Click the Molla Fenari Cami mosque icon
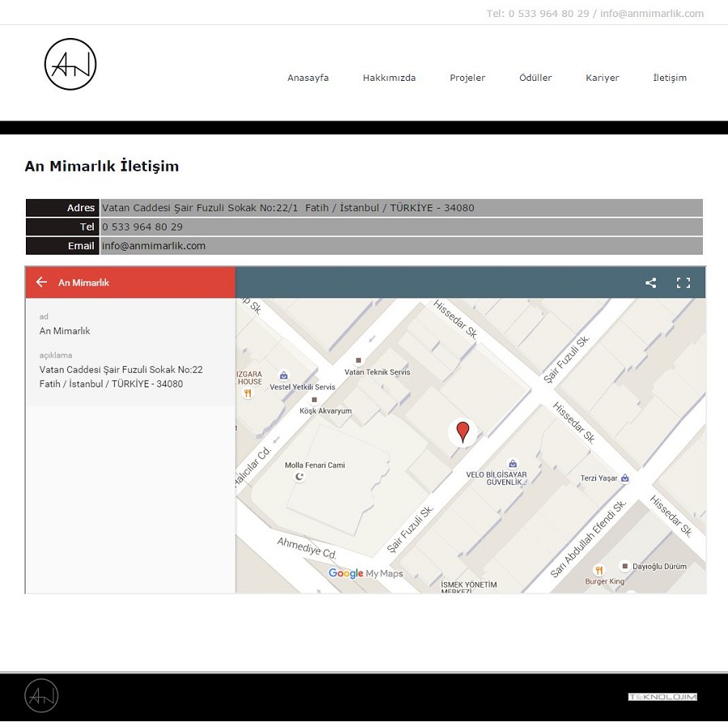Viewport: 728px width, 722px height. (x=299, y=476)
